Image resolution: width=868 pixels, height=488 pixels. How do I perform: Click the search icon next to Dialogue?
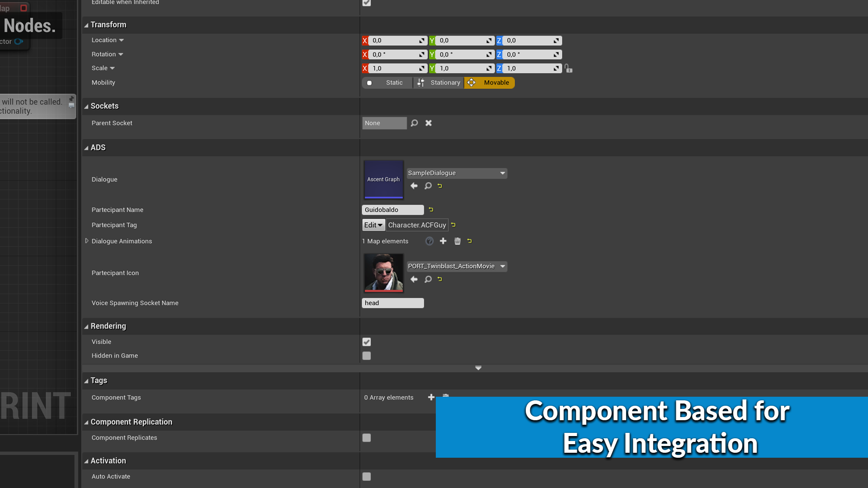pos(427,185)
